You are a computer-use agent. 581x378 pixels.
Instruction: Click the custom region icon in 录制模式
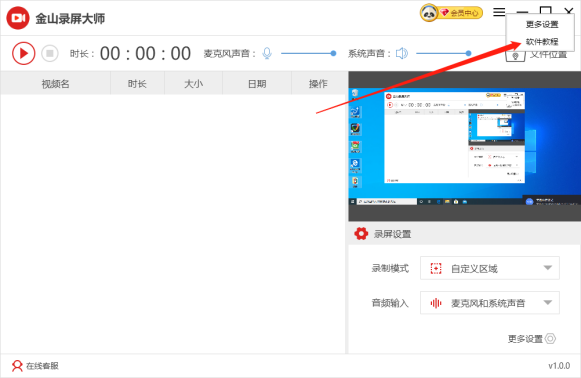click(436, 268)
